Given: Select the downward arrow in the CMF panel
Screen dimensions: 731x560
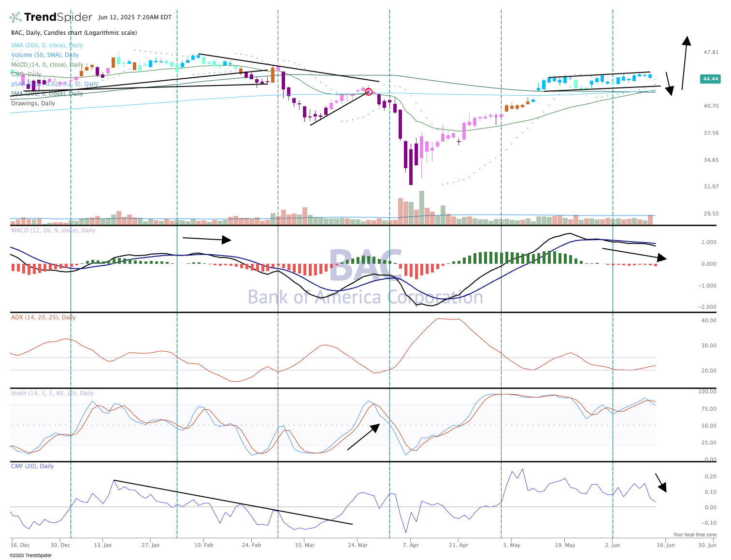Looking at the screenshot, I should tap(660, 482).
